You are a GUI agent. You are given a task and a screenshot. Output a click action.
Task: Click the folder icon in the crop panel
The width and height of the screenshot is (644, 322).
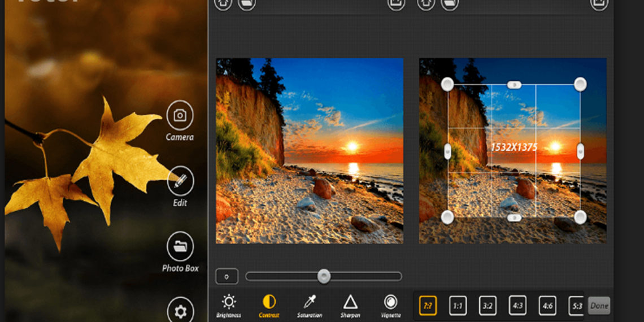coord(450,3)
